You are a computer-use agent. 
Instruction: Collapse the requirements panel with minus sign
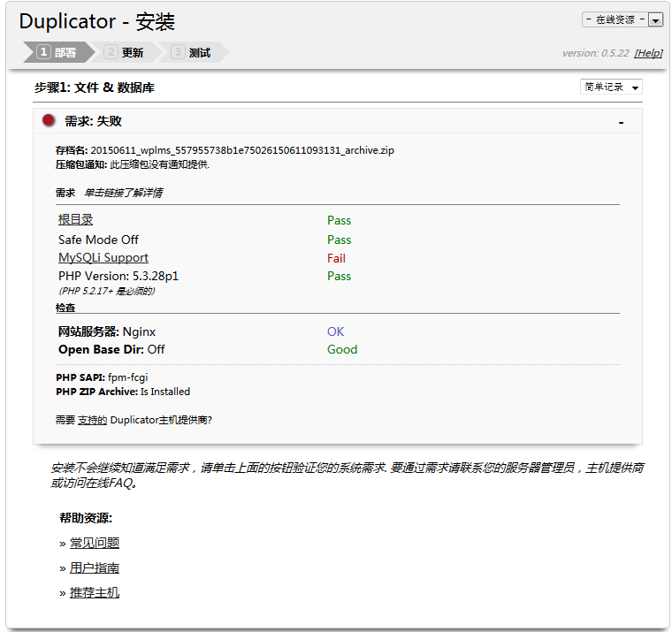point(622,121)
